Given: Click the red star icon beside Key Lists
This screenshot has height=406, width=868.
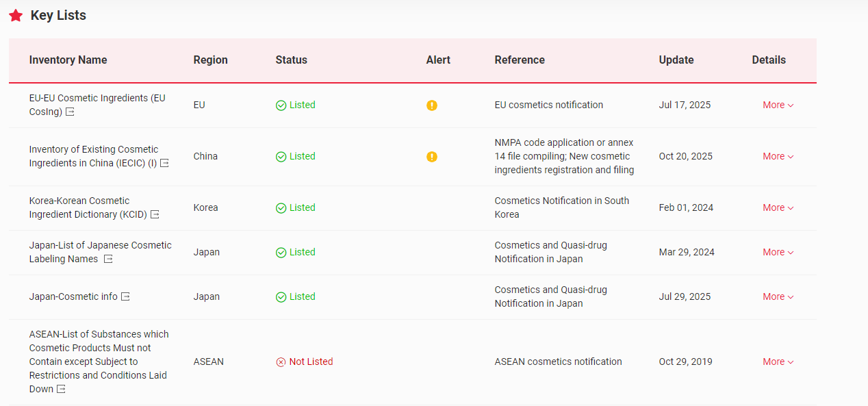Looking at the screenshot, I should point(16,16).
